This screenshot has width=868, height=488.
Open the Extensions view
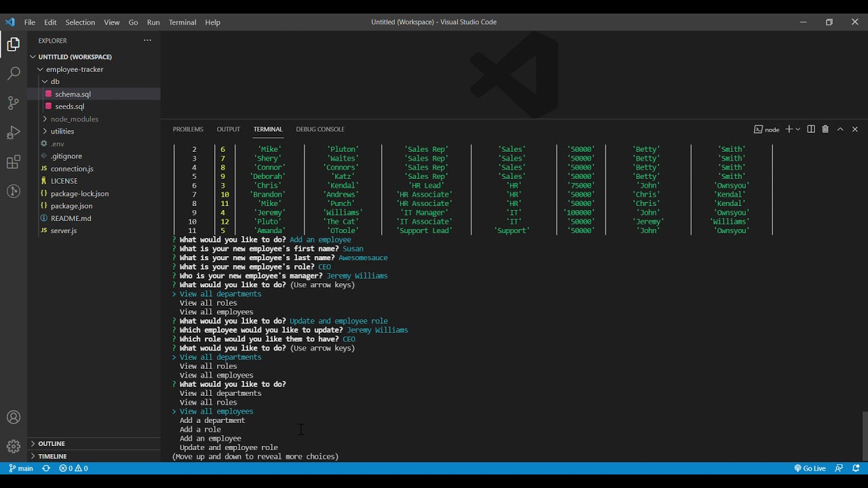(x=14, y=163)
